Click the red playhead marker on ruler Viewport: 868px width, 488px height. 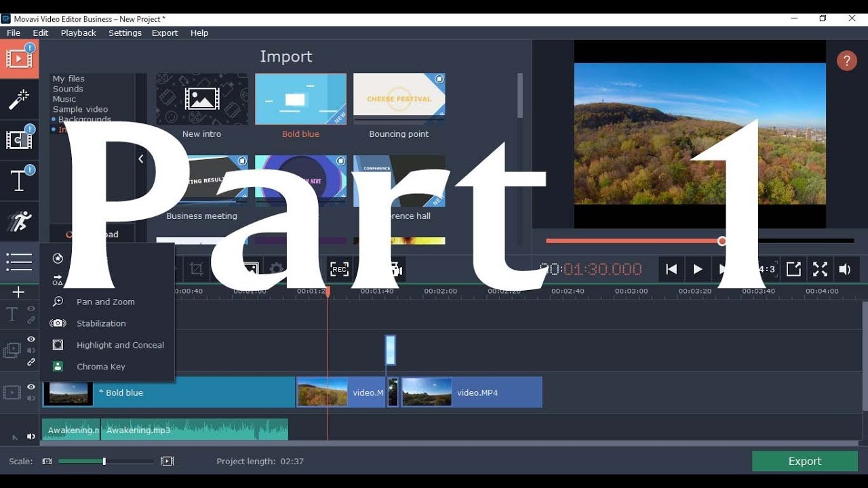click(328, 291)
